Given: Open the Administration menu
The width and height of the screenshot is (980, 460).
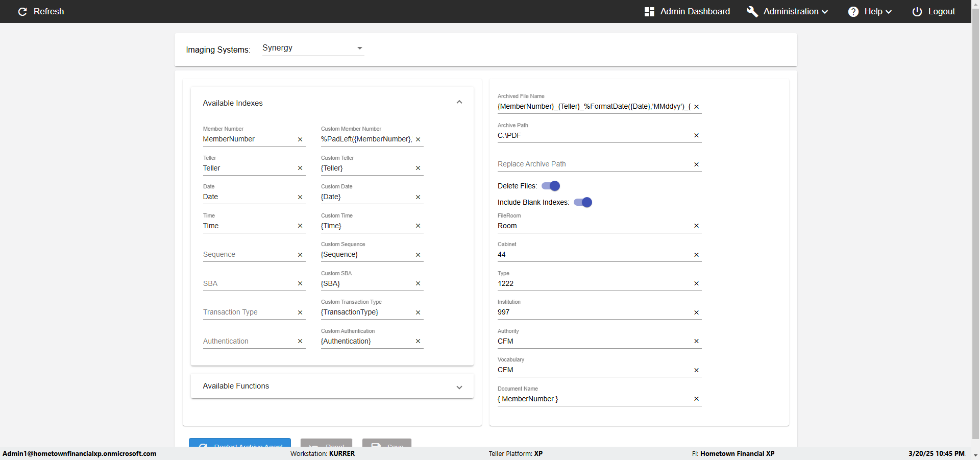Looking at the screenshot, I should pyautogui.click(x=788, y=12).
